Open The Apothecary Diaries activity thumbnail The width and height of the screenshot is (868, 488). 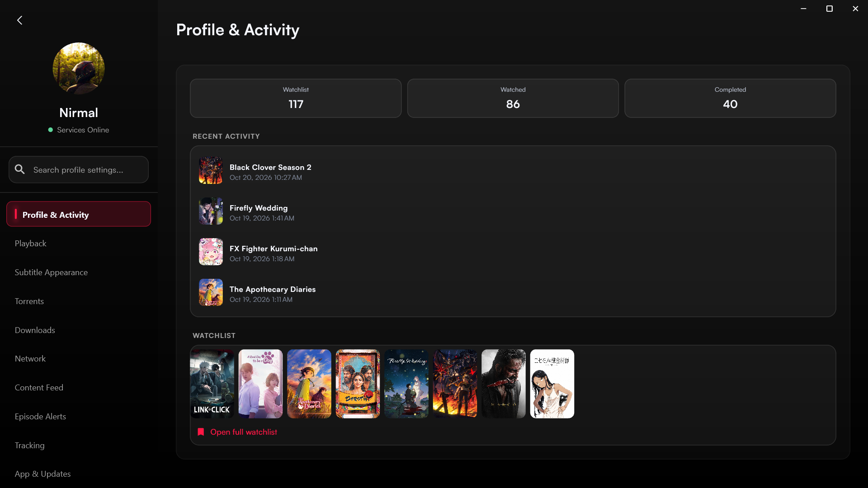(x=211, y=292)
